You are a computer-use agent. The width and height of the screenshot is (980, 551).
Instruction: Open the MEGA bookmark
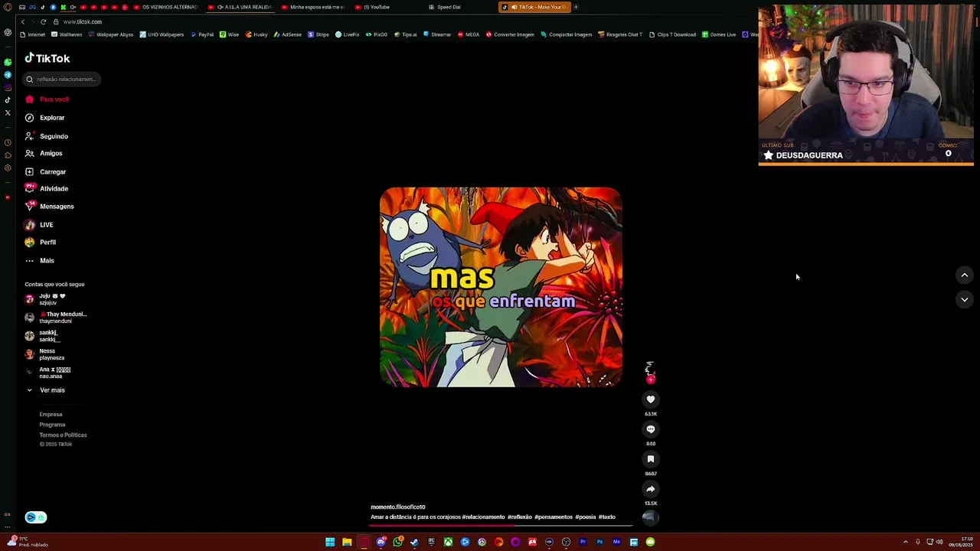pos(468,34)
